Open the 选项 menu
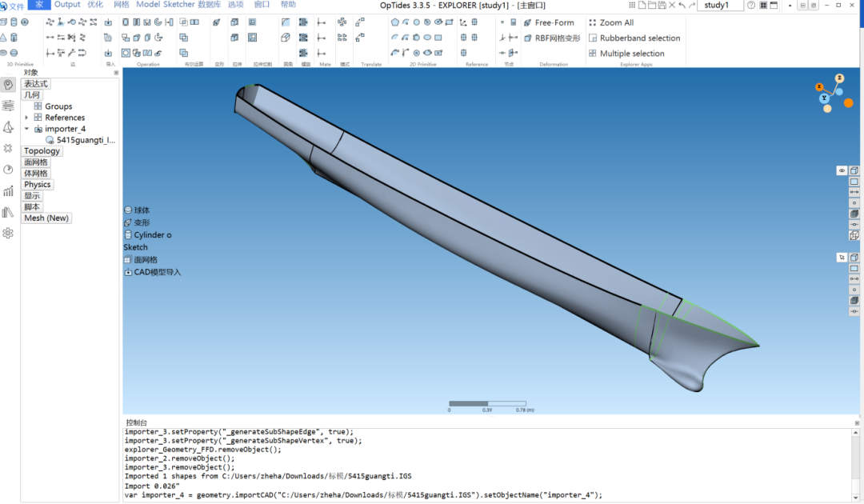This screenshot has height=504, width=864. pos(236,5)
